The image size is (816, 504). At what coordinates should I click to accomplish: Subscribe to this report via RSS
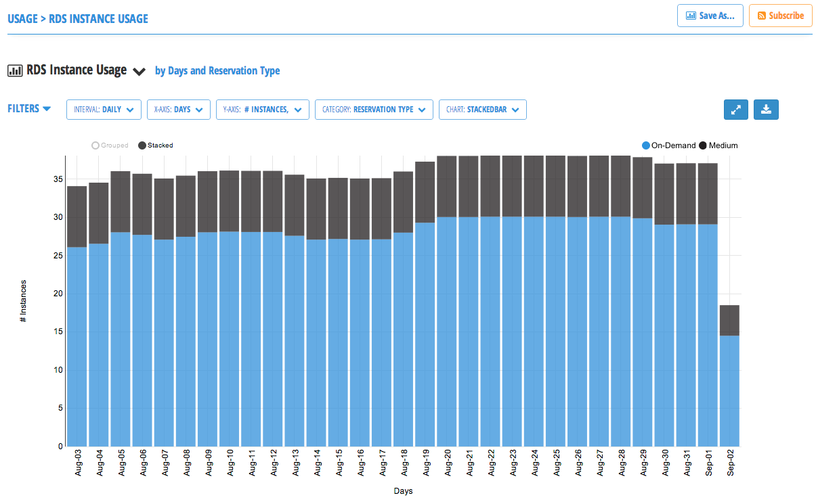(x=780, y=16)
